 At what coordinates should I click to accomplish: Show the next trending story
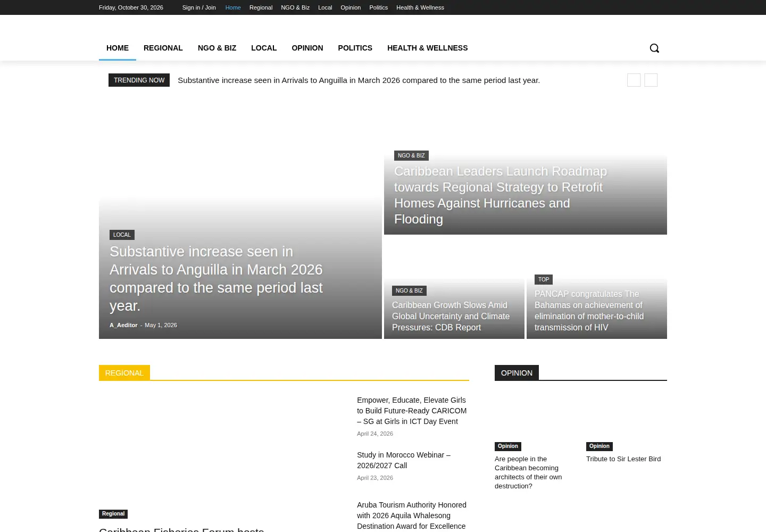pyautogui.click(x=651, y=80)
